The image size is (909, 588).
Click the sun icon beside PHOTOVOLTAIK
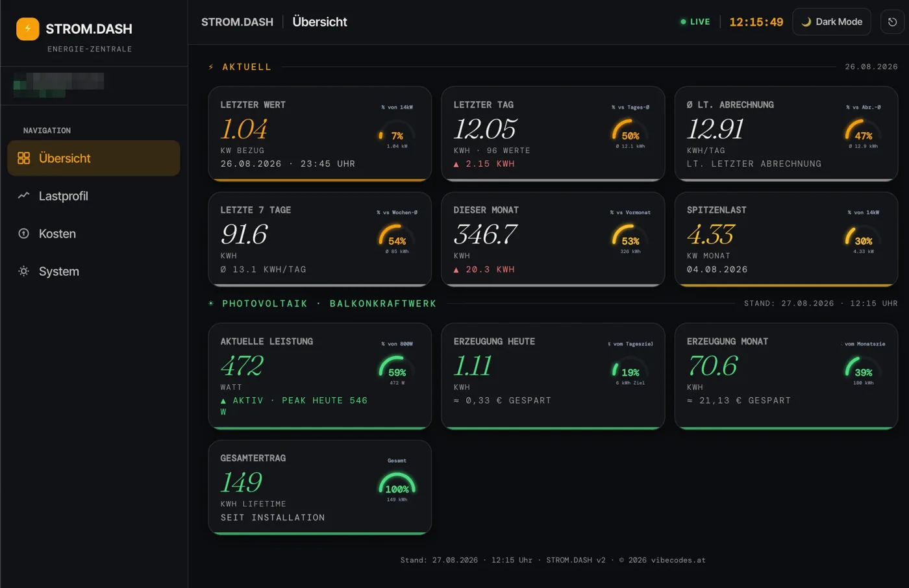(x=211, y=304)
